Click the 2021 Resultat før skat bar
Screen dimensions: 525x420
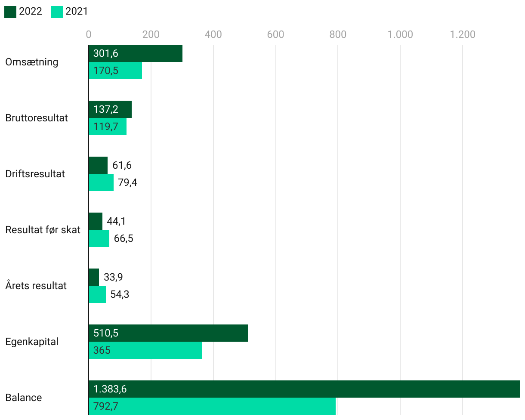coord(99,238)
